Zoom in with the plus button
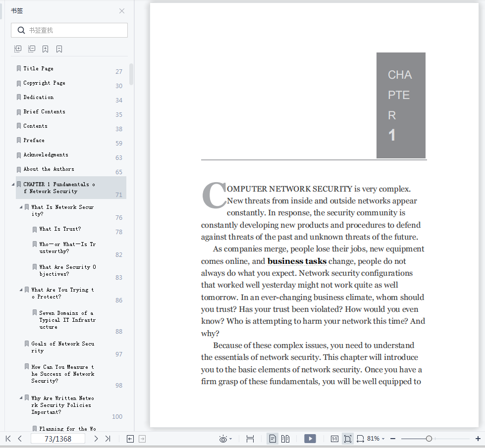Screen dimensions: 485x448 coord(478,439)
